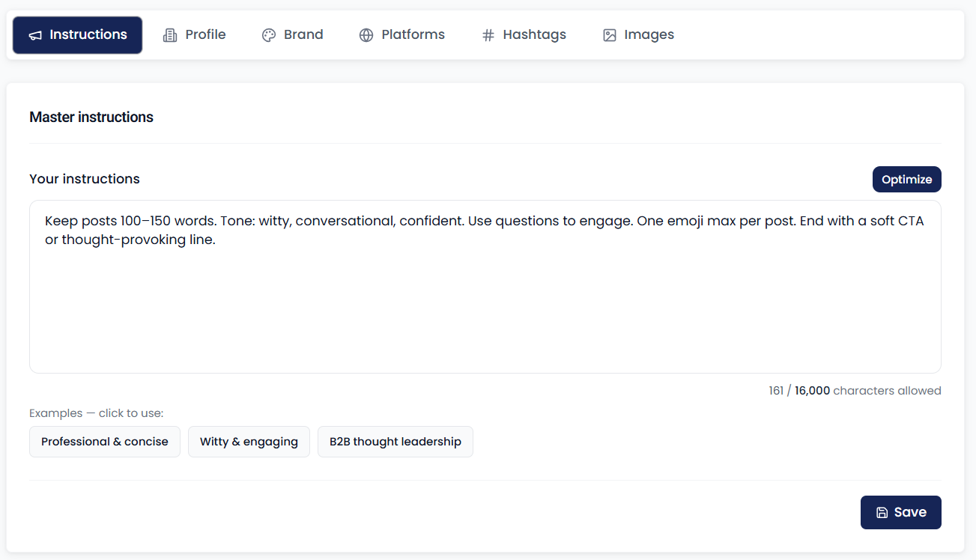
Task: Use the Professional & concise example
Action: point(105,442)
